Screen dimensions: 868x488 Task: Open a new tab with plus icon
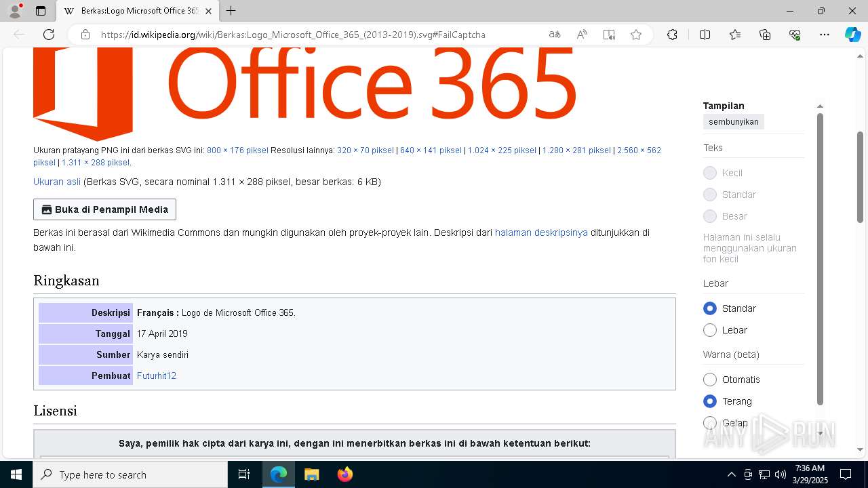point(231,11)
